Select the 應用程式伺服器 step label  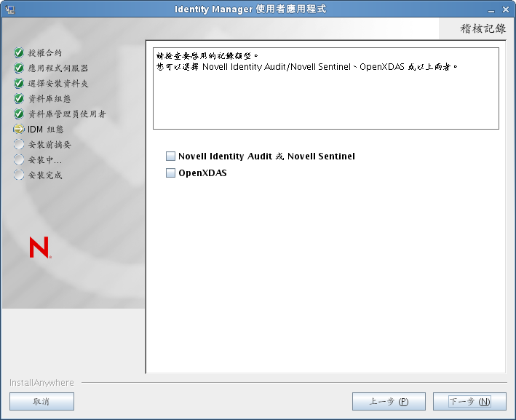click(57, 68)
